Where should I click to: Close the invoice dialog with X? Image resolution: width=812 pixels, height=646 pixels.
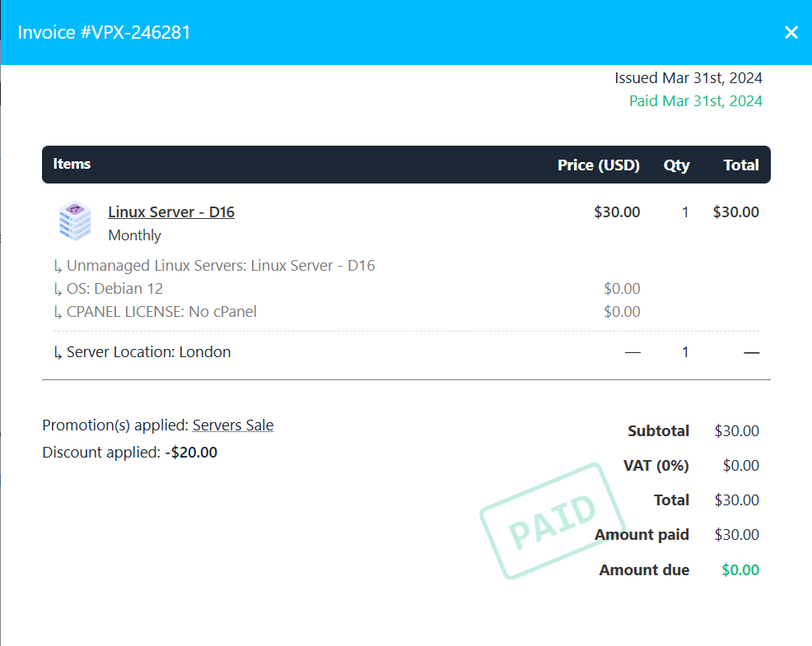pos(791,33)
